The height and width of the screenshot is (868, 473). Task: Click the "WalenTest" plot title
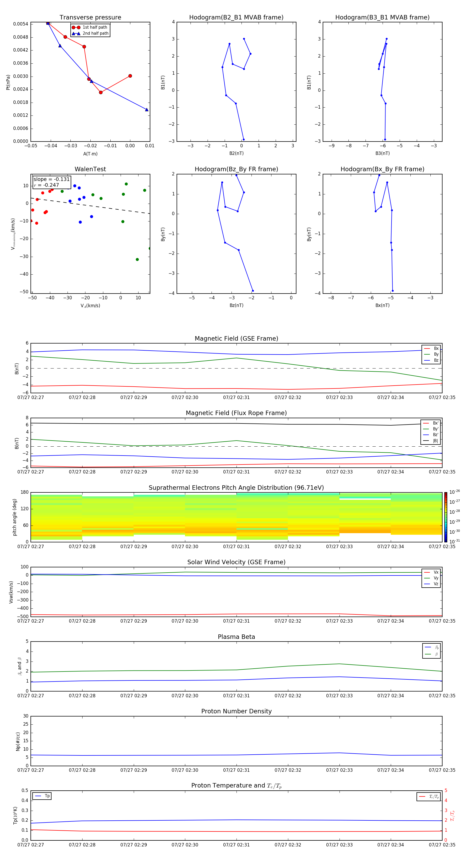click(90, 169)
